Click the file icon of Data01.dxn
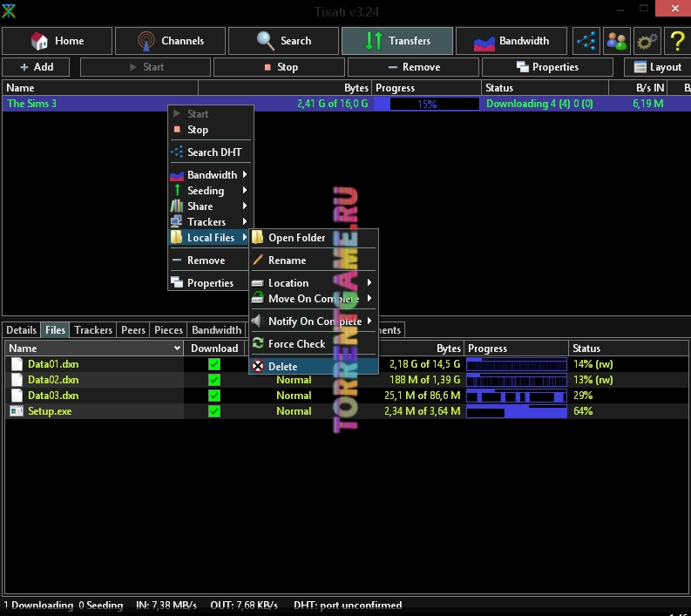This screenshot has width=691, height=616. [17, 364]
